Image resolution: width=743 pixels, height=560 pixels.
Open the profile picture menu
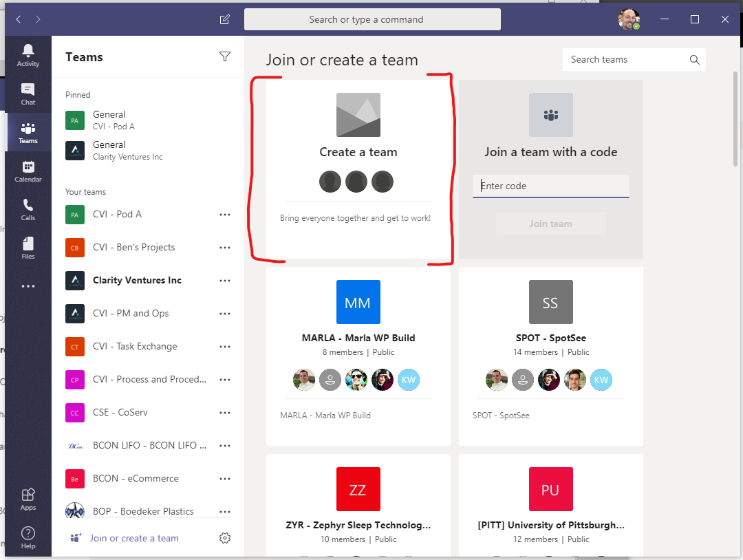[x=629, y=19]
